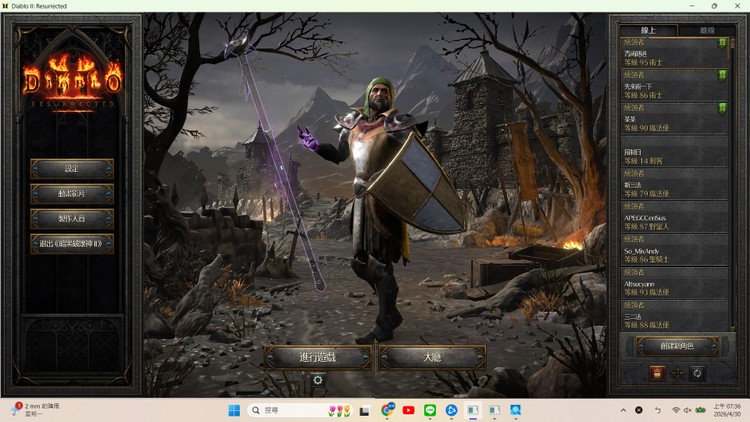Click the taskbar search input field
This screenshot has height=422, width=750.
click(x=301, y=410)
